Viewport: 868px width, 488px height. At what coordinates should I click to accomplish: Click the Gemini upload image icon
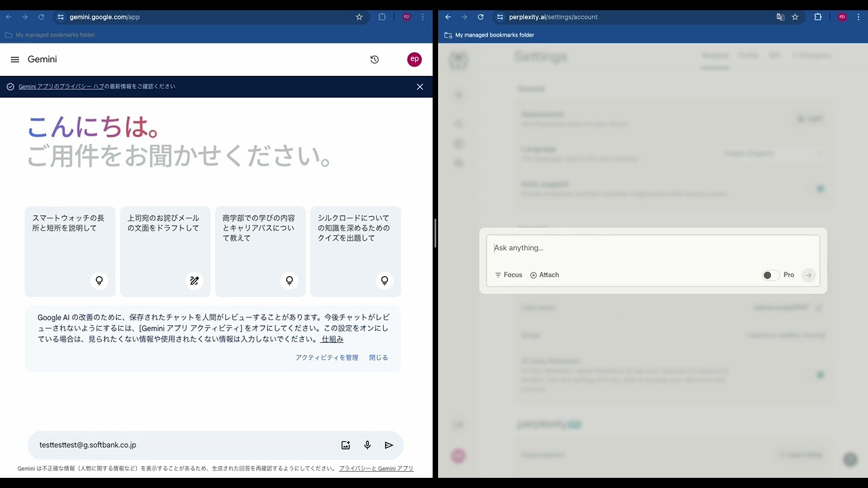tap(346, 445)
